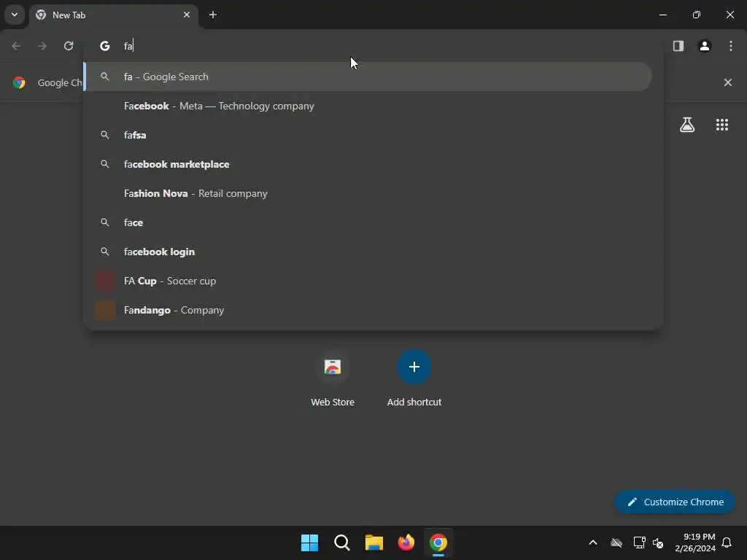Open network status tray icon
747x560 pixels.
click(x=639, y=542)
